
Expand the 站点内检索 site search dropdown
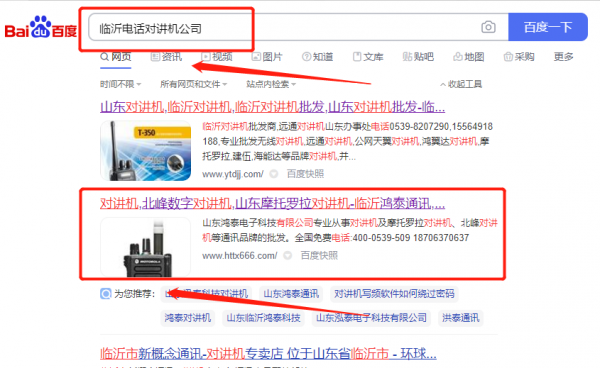pos(271,84)
